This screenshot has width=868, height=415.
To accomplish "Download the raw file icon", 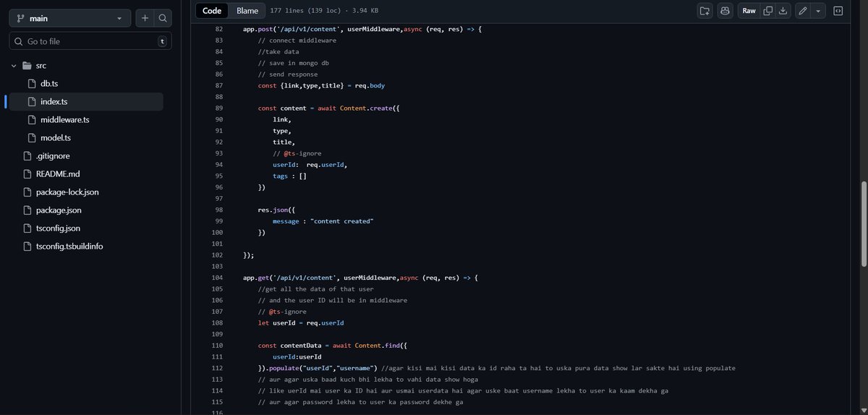I will [x=783, y=11].
